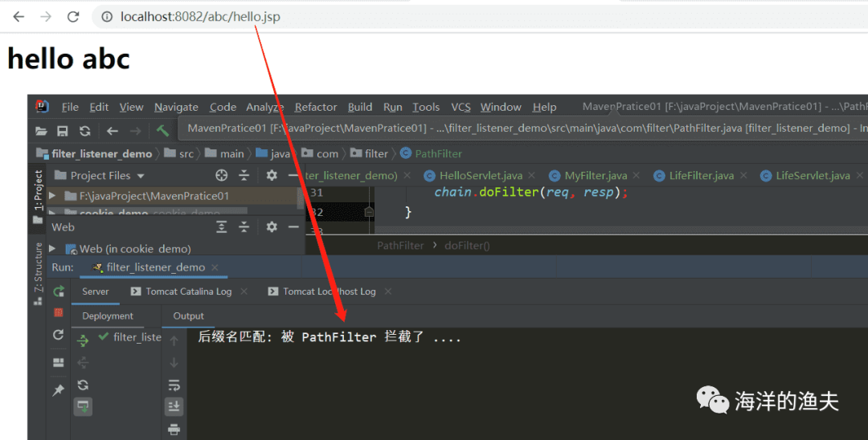868x440 pixels.
Task: Rerun filter_listener_demo with green arrow
Action: [x=59, y=291]
